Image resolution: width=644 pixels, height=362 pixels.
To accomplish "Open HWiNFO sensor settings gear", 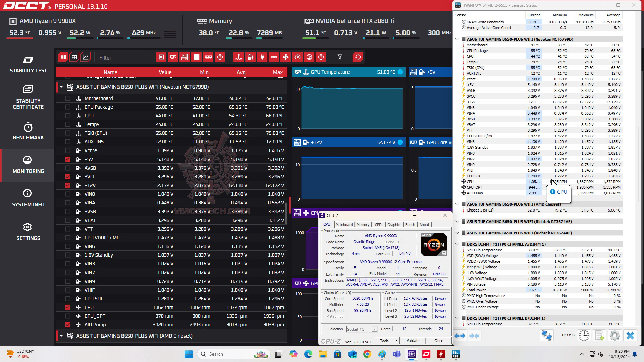I will (x=614, y=336).
